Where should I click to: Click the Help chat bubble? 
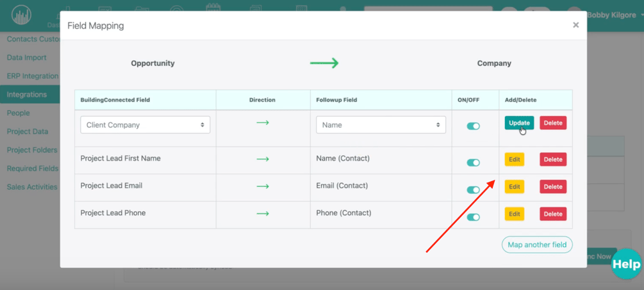tap(626, 264)
